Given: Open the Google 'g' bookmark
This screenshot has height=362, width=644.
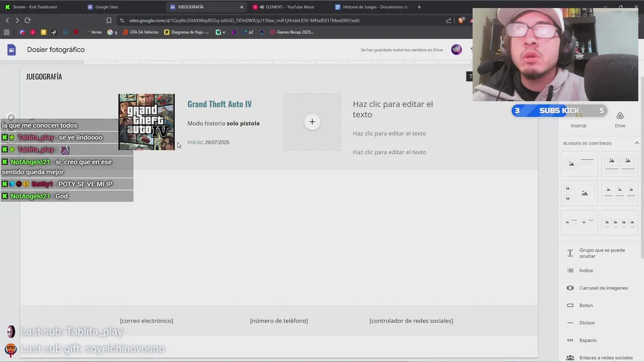Looking at the screenshot, I should click(x=112, y=32).
